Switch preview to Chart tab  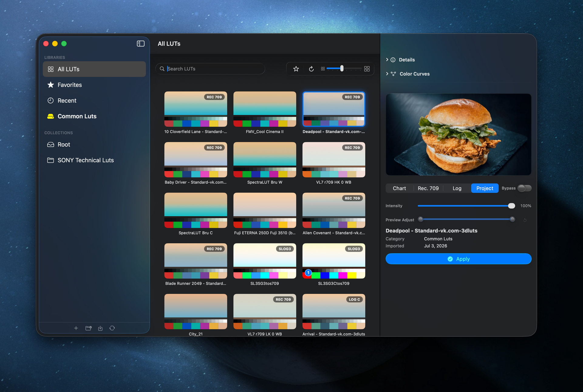(399, 188)
